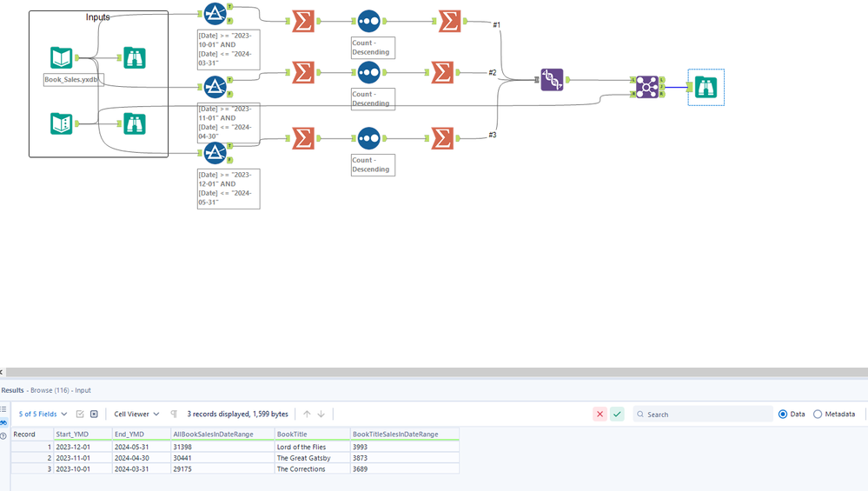868x491 pixels.
Task: Click the True output anchor of 2023-10-01 filter
Action: click(x=229, y=7)
